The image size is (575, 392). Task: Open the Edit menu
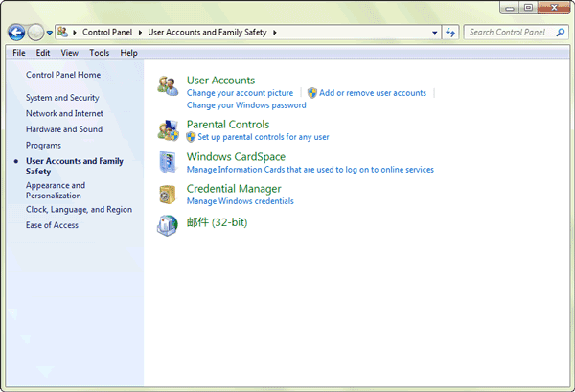[x=43, y=53]
